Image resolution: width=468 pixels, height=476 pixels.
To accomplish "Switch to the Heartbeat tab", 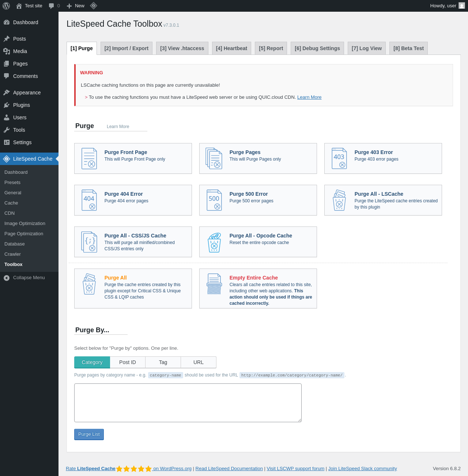I will coord(231,48).
